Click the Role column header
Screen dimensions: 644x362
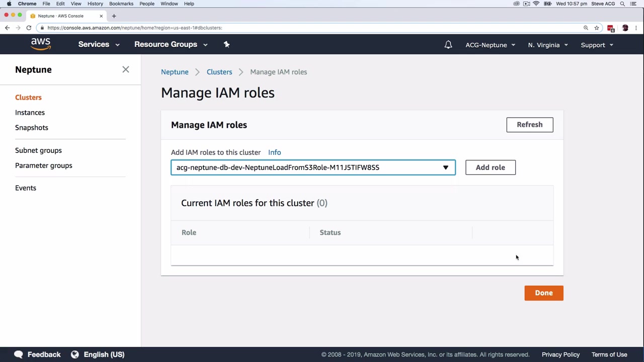coord(189,232)
